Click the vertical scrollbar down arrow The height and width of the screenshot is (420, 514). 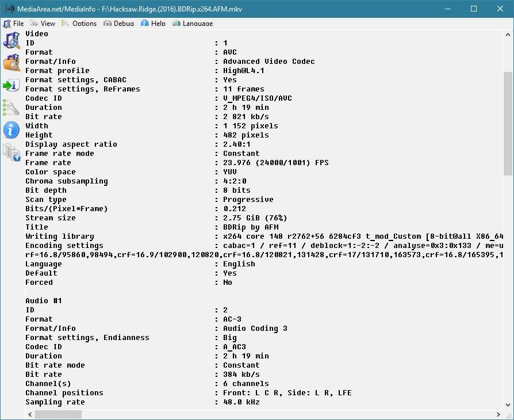(508, 405)
